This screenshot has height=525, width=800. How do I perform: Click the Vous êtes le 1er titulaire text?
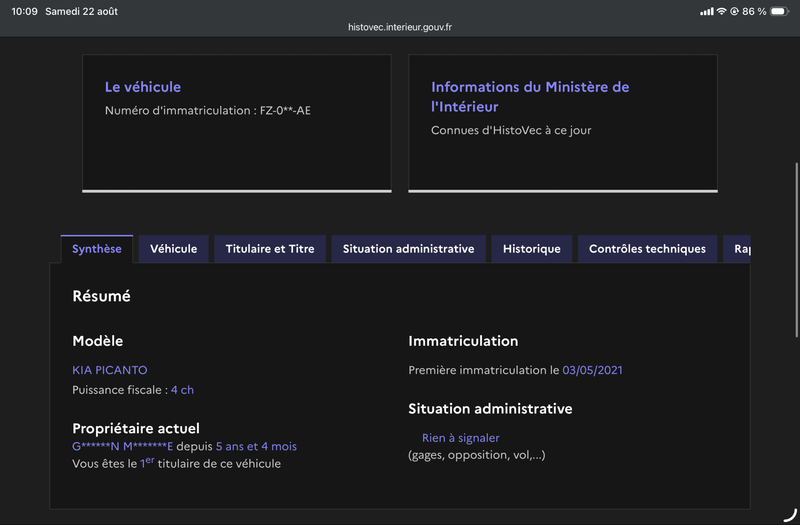point(177,463)
